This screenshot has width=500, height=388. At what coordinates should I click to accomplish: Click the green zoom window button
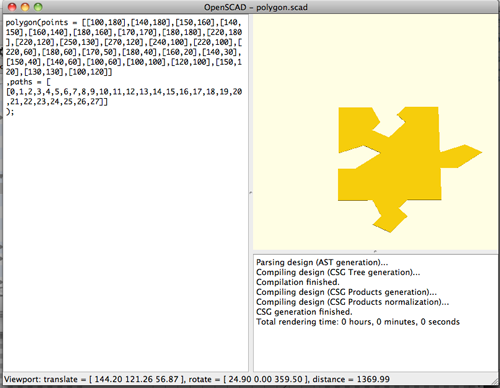pyautogui.click(x=38, y=7)
